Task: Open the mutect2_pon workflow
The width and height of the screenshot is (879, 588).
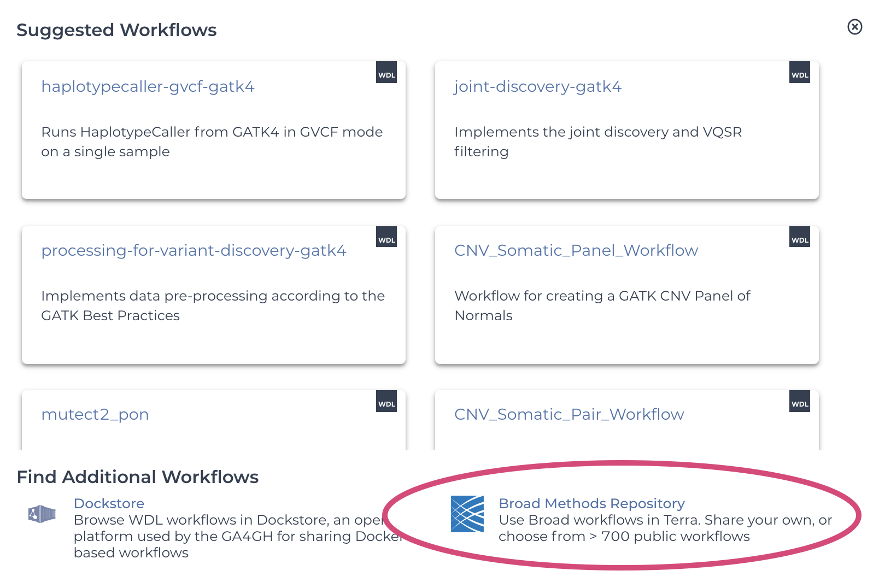Action: coord(95,414)
